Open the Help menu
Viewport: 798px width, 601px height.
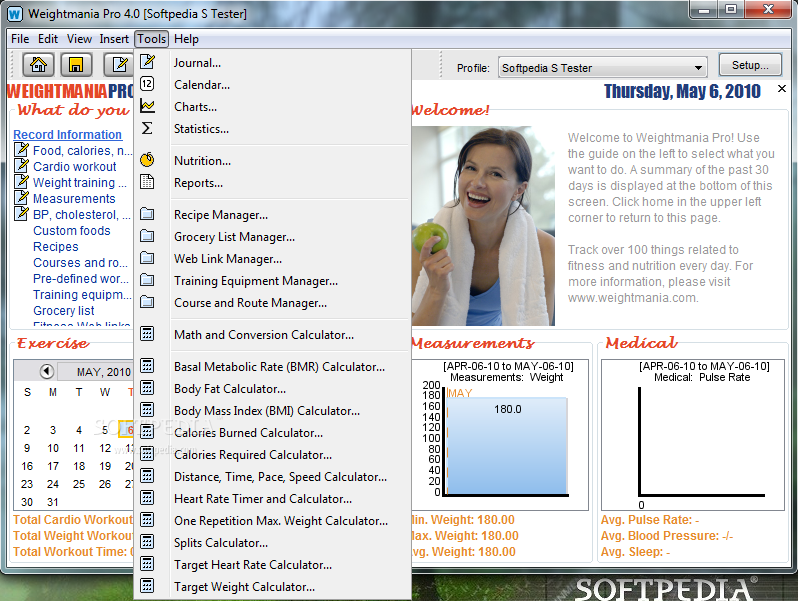coord(186,39)
